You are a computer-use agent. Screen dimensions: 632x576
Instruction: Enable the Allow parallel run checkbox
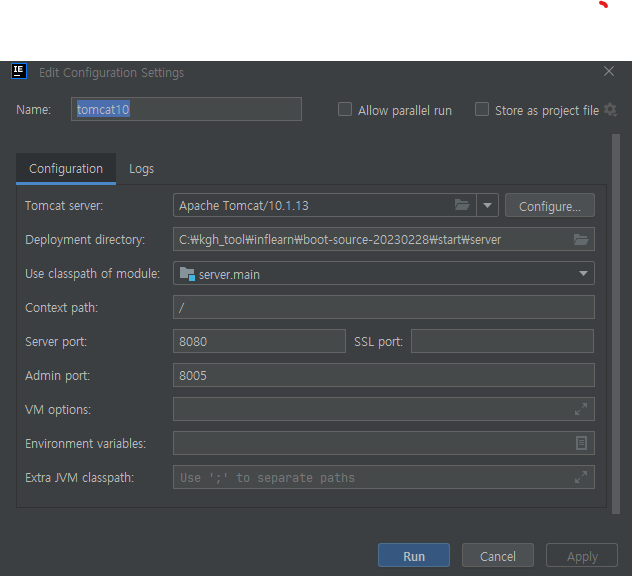coord(345,109)
